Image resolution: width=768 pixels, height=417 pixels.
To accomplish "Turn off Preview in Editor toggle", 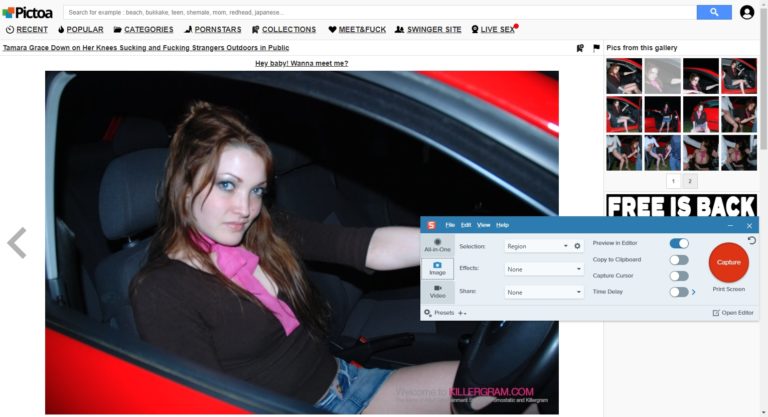I will click(x=679, y=243).
